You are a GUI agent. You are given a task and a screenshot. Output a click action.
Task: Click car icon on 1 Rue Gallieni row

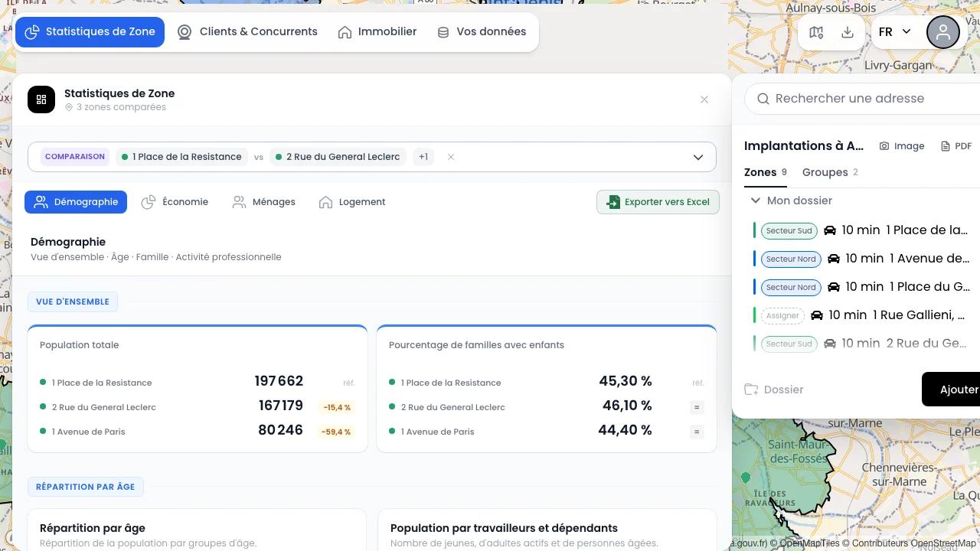tap(817, 315)
